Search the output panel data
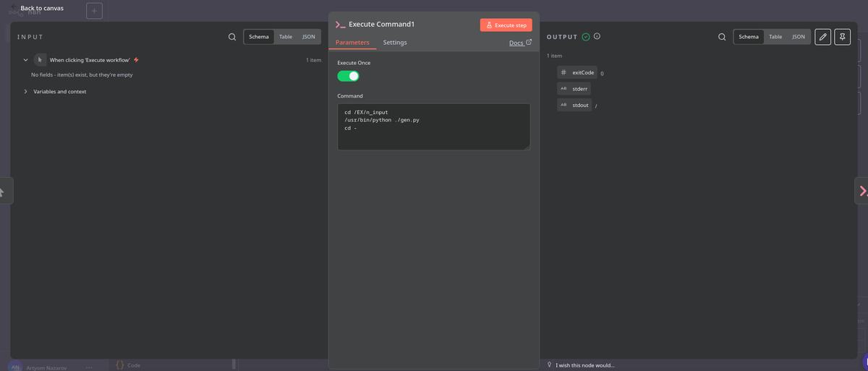The image size is (868, 371). click(722, 37)
